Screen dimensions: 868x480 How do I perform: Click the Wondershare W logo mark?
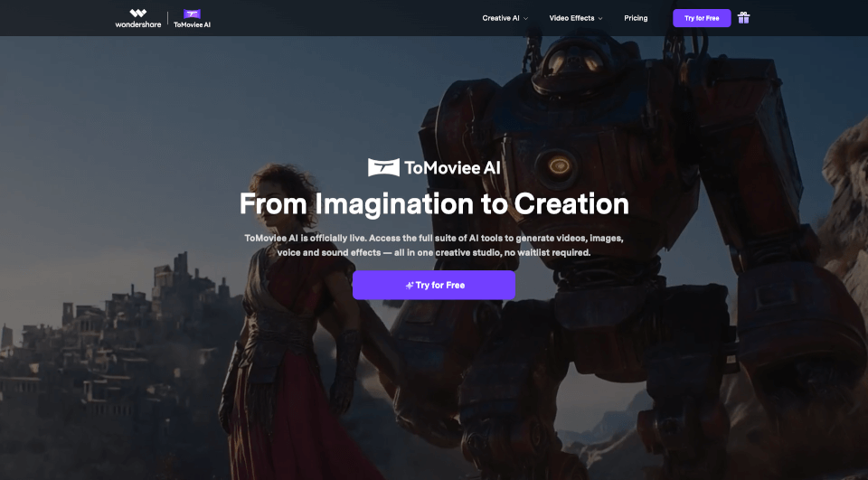click(137, 13)
